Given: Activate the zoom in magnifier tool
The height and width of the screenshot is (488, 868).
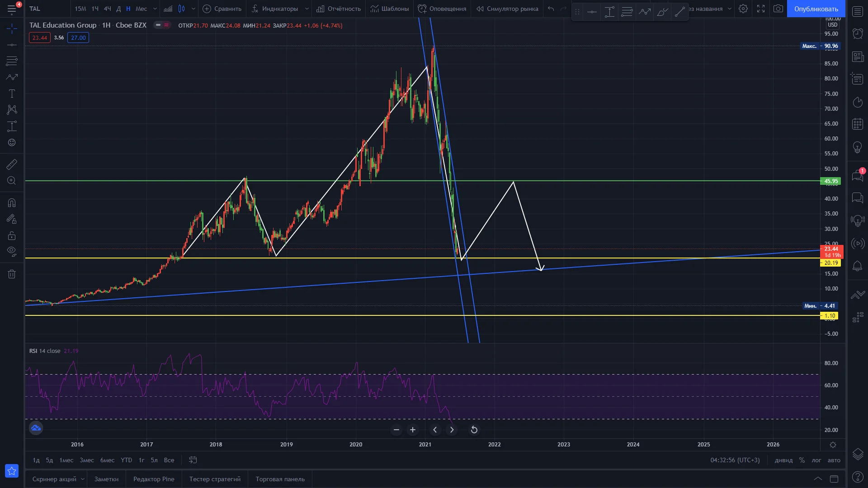Looking at the screenshot, I should (x=12, y=181).
